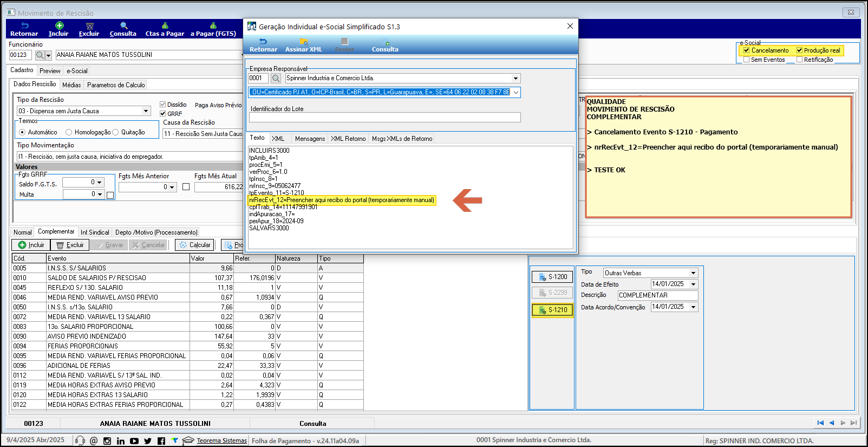868x447 pixels.
Task: Open dropdown arrow beside Funcionário search button
Action: click(49, 55)
